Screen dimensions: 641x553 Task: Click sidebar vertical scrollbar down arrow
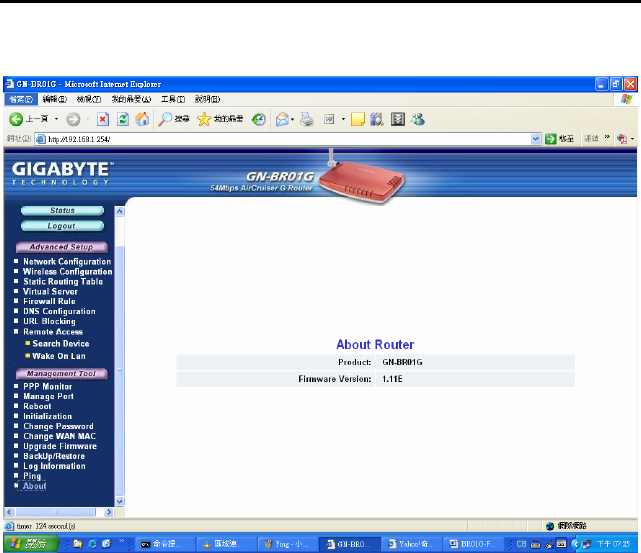(120, 502)
